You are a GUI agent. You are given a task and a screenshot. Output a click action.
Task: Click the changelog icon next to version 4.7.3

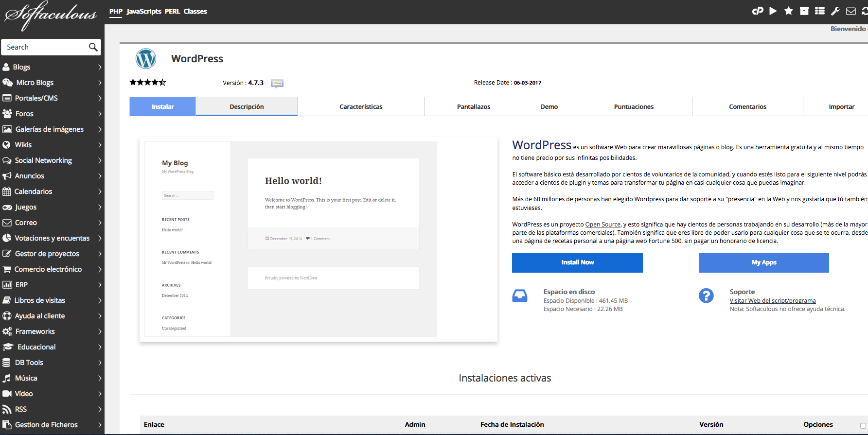277,83
